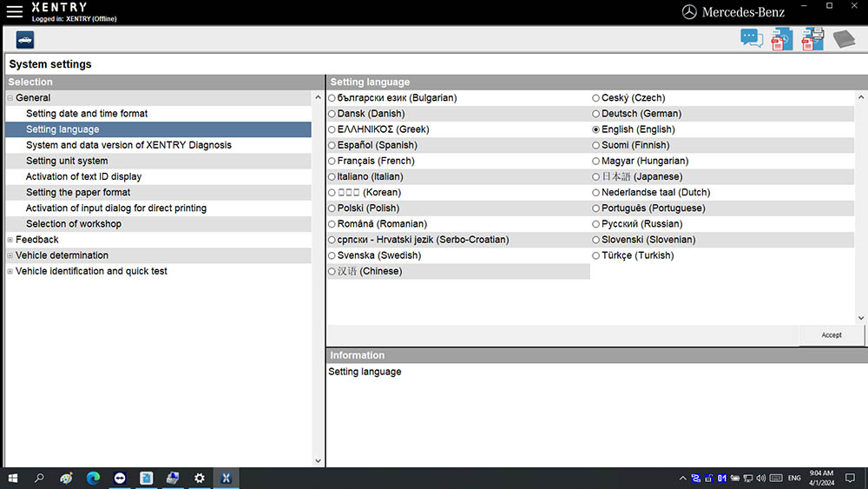This screenshot has height=489, width=868.
Task: Click the padlock tray icon
Action: (x=708, y=479)
